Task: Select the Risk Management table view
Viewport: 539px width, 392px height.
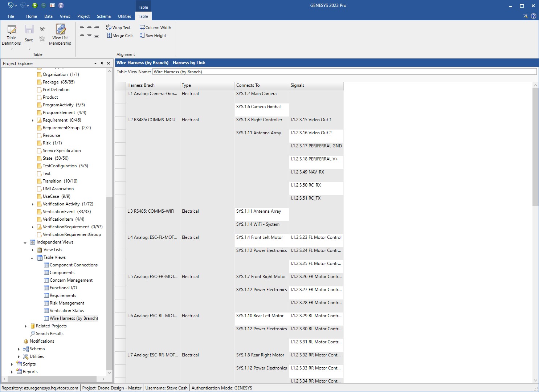Action: click(67, 303)
